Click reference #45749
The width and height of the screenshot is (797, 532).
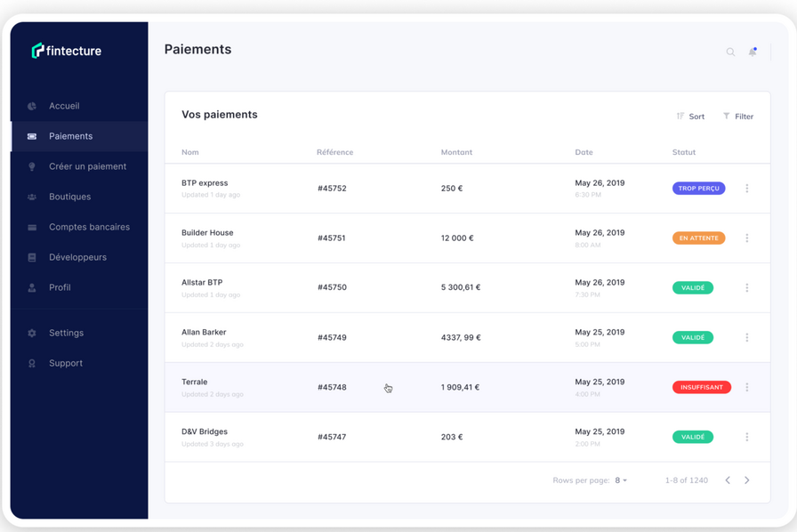pyautogui.click(x=332, y=337)
